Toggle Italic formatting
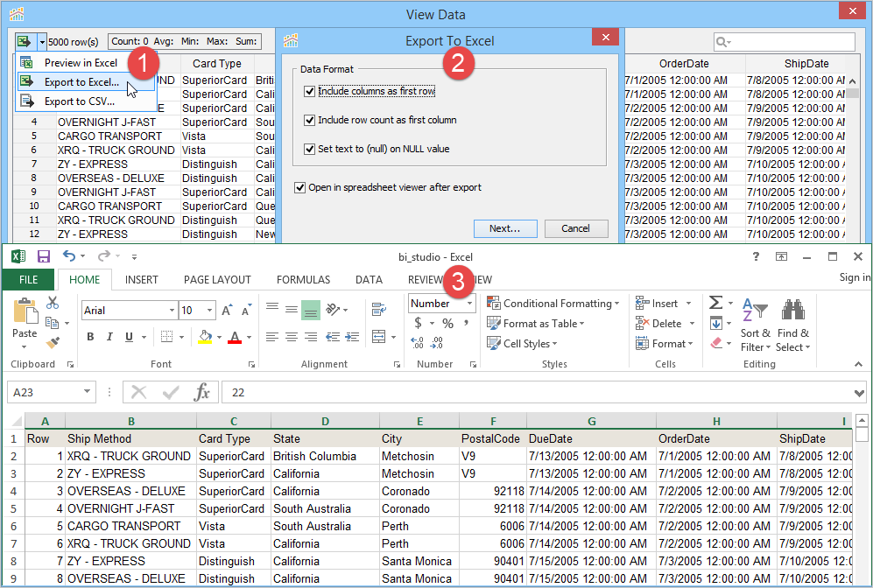 pyautogui.click(x=109, y=337)
